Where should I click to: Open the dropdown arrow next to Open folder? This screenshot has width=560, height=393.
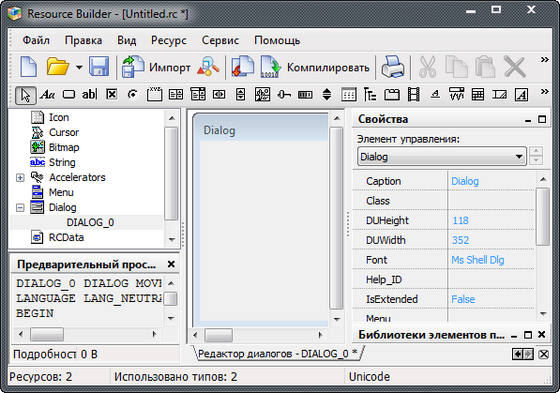click(x=79, y=67)
